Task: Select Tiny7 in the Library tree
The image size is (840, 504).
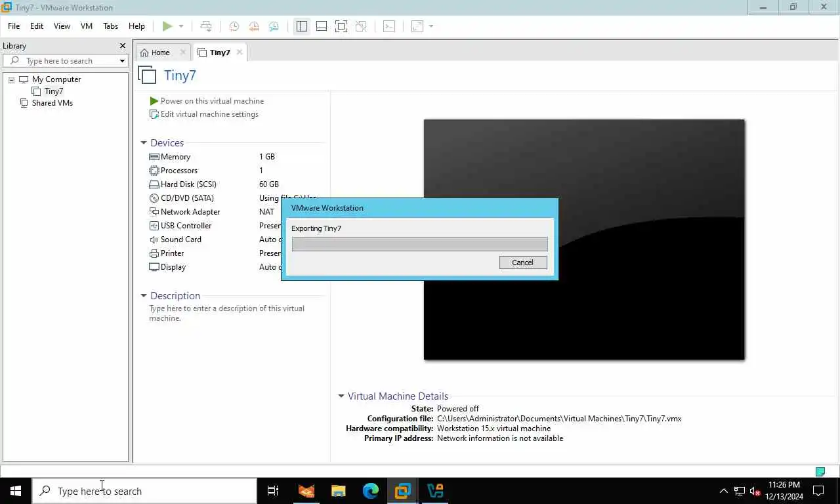Action: point(54,91)
